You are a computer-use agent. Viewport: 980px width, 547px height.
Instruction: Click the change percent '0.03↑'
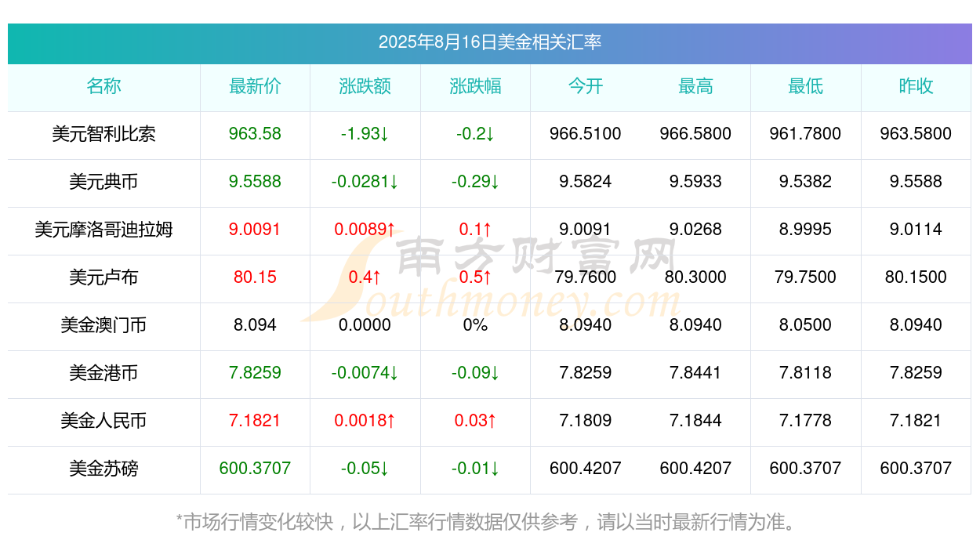pos(475,421)
